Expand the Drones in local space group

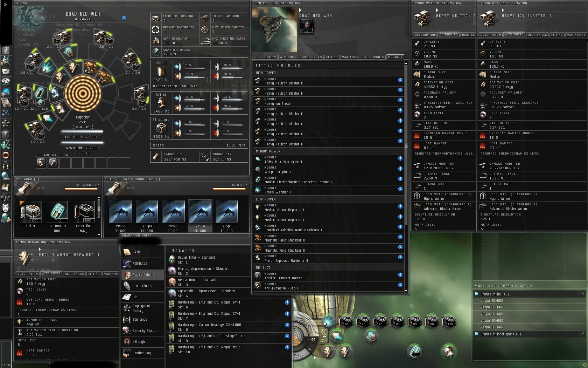coord(582,334)
